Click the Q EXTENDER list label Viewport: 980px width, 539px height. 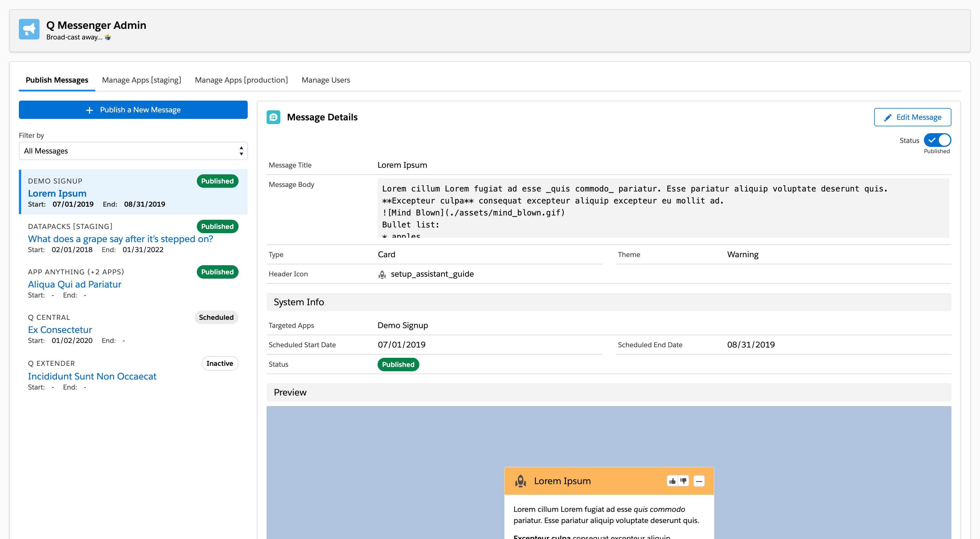(51, 364)
